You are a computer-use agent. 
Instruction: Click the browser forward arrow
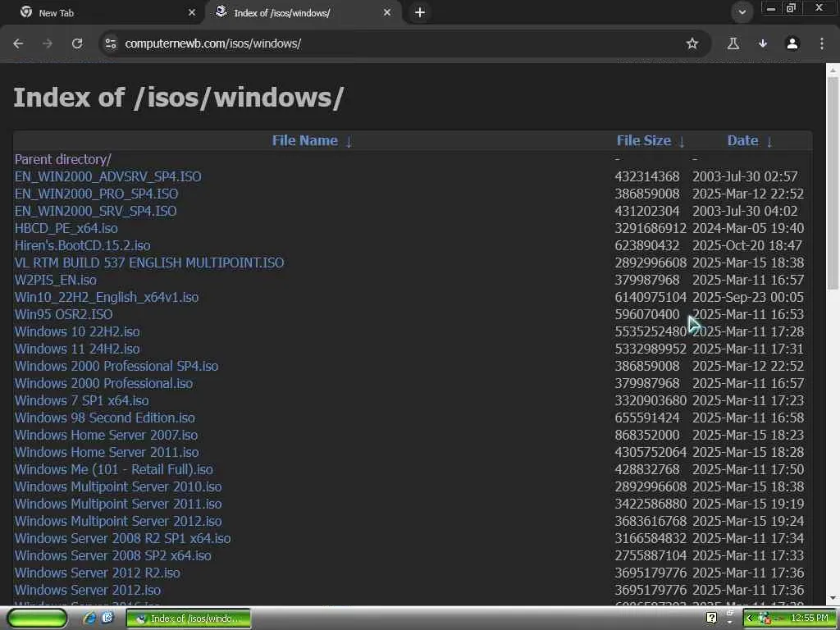48,43
